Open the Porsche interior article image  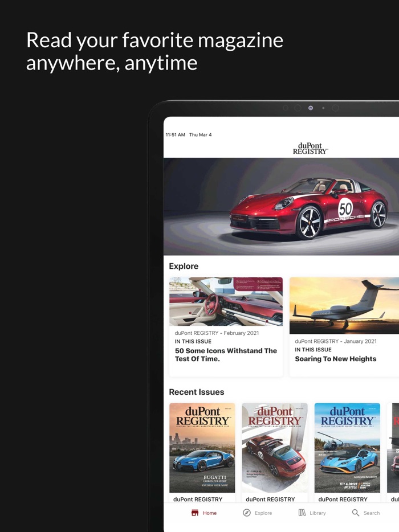pos(226,302)
